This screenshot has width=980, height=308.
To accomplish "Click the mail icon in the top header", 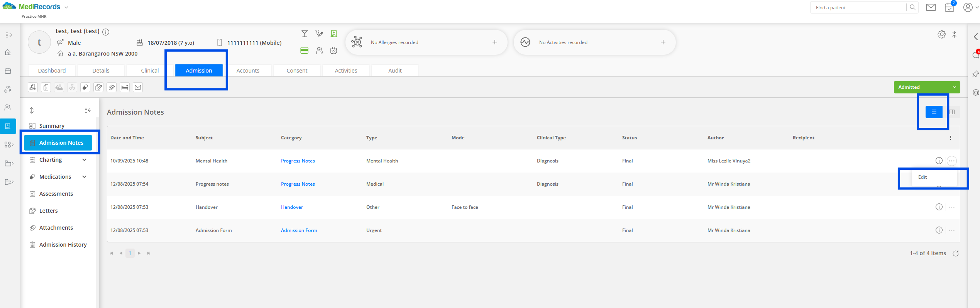I will point(931,7).
